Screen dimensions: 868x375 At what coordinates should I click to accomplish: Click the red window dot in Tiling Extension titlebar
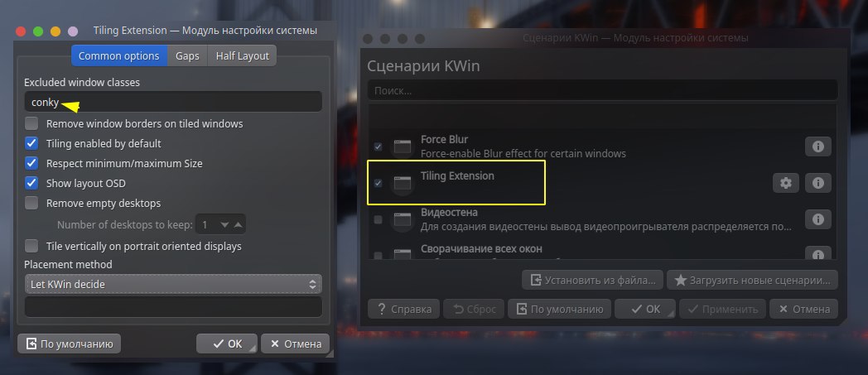(x=21, y=31)
